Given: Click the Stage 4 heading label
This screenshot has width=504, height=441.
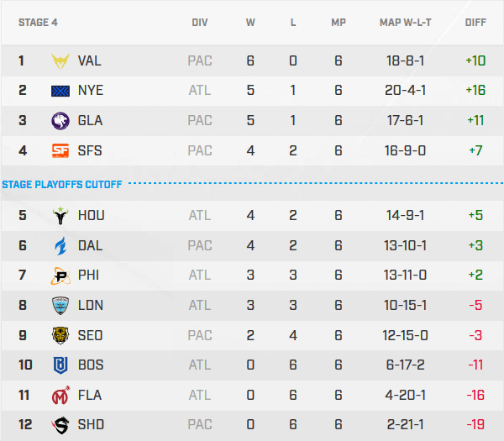Looking at the screenshot, I should click(x=39, y=23).
